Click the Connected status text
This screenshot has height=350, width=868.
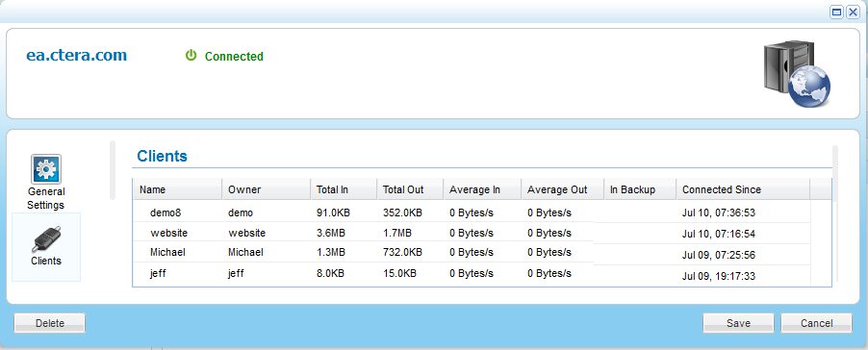pyautogui.click(x=234, y=57)
